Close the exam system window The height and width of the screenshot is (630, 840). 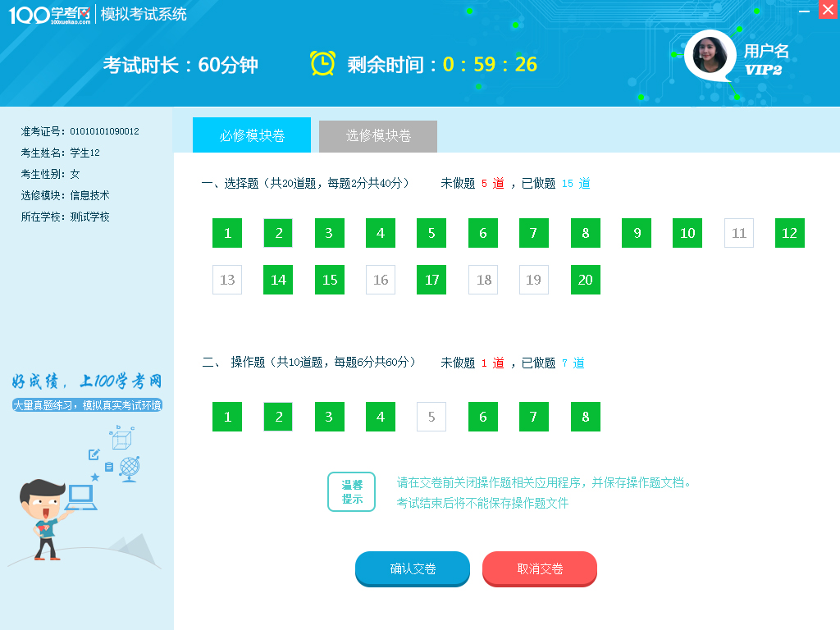click(x=829, y=10)
